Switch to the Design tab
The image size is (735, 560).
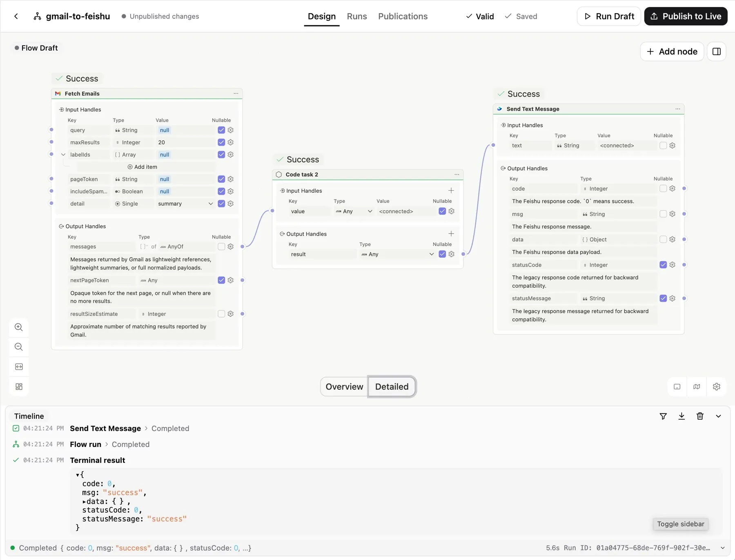[x=322, y=16]
